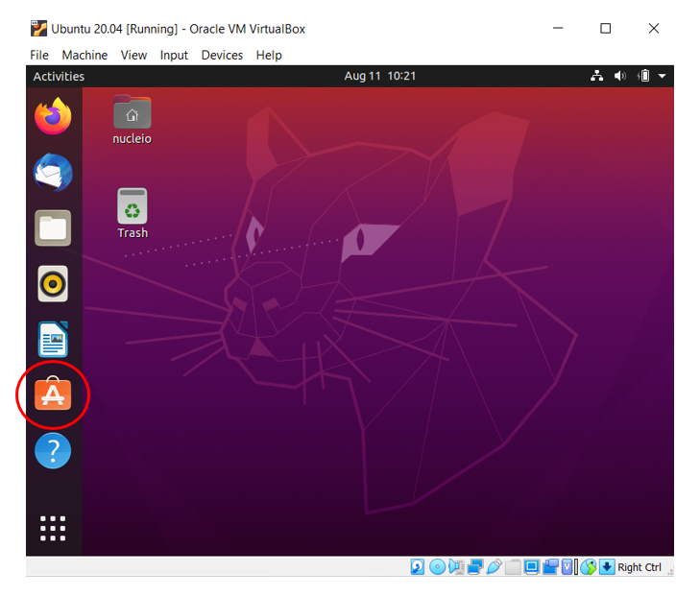The width and height of the screenshot is (700, 597).
Task: Select the nucleio home folder icon
Action: coord(133,120)
